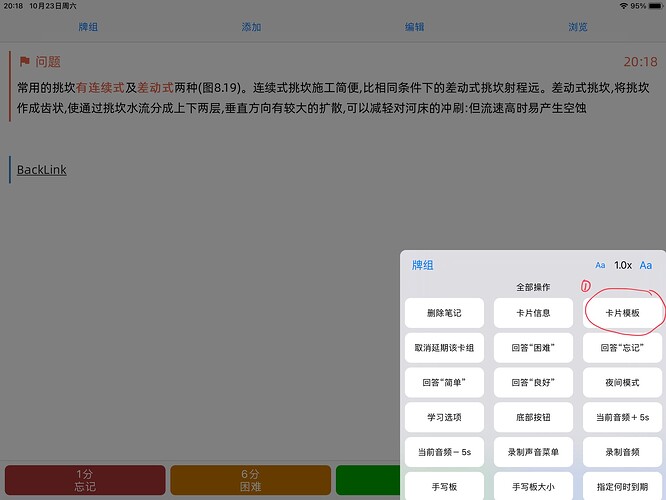Click the highlighted 有连续式 cloze text
The height and width of the screenshot is (500, 666).
100,88
